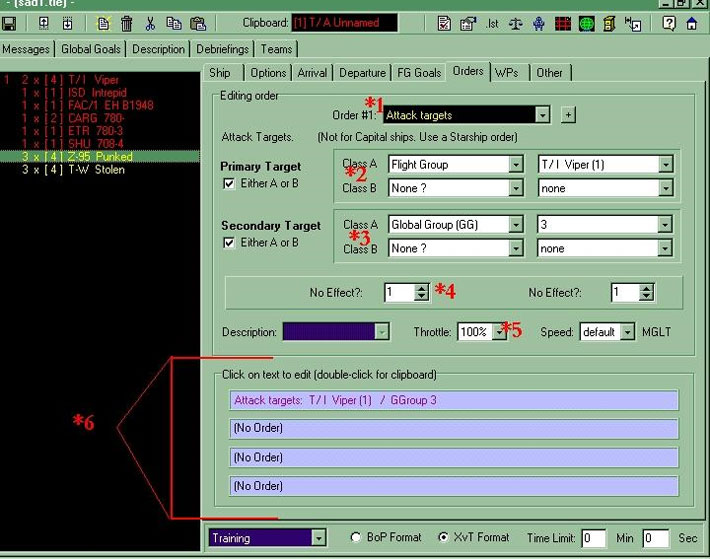The width and height of the screenshot is (710, 559).
Task: Select the BoP Format radio button
Action: coord(356,537)
